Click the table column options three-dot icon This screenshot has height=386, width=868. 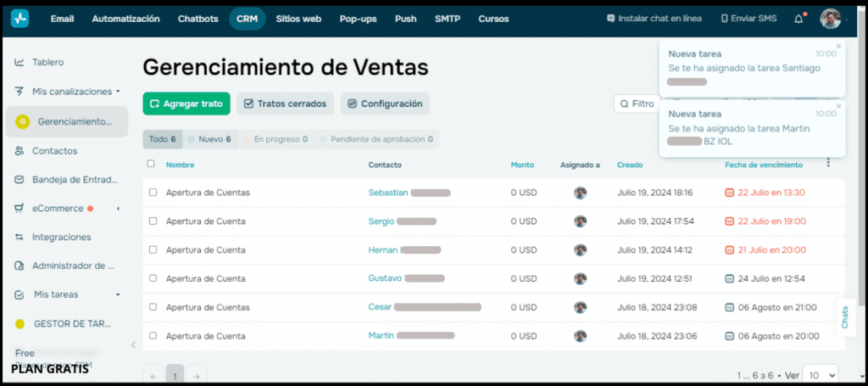tap(828, 164)
